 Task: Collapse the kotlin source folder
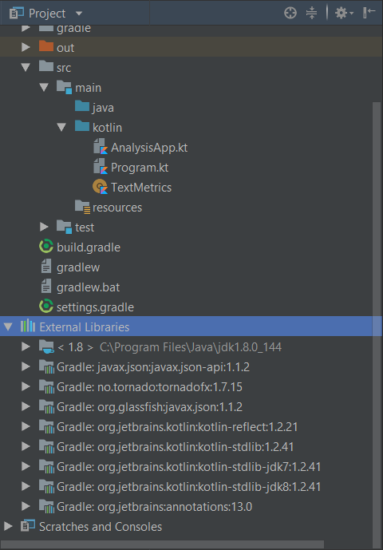[62, 127]
